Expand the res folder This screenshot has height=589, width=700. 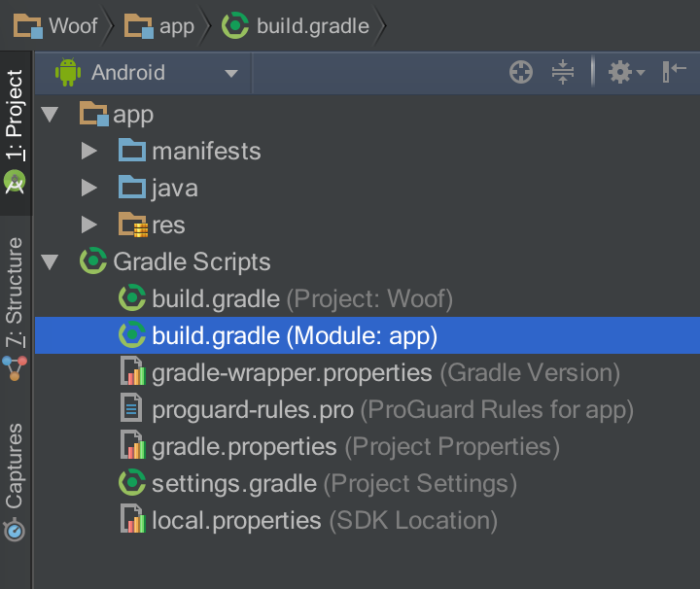point(88,225)
